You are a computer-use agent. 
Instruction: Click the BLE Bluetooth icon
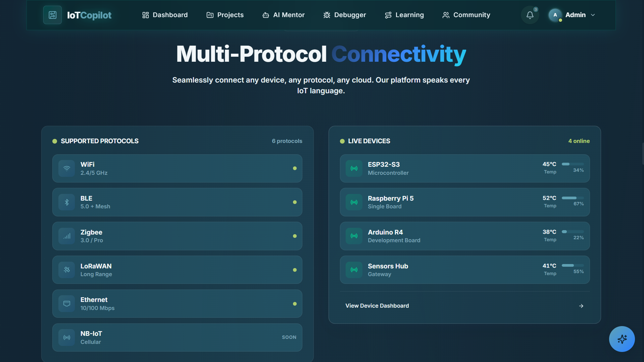click(67, 202)
